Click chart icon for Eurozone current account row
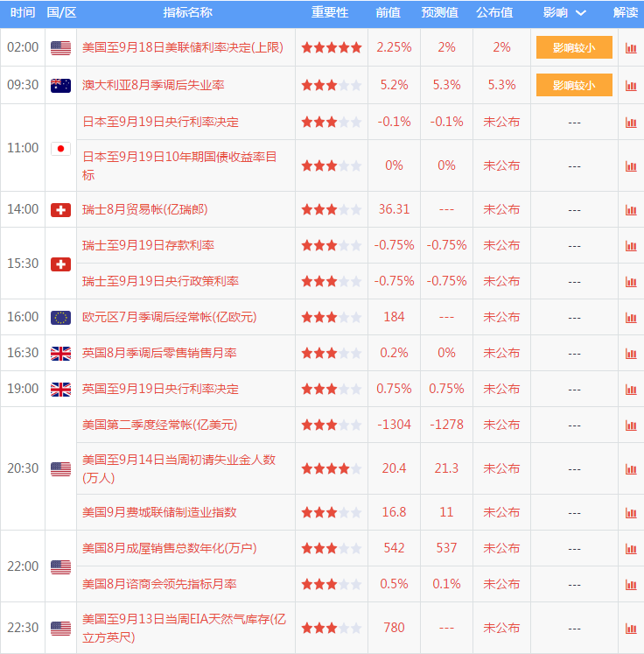The height and width of the screenshot is (654, 644). click(x=631, y=318)
